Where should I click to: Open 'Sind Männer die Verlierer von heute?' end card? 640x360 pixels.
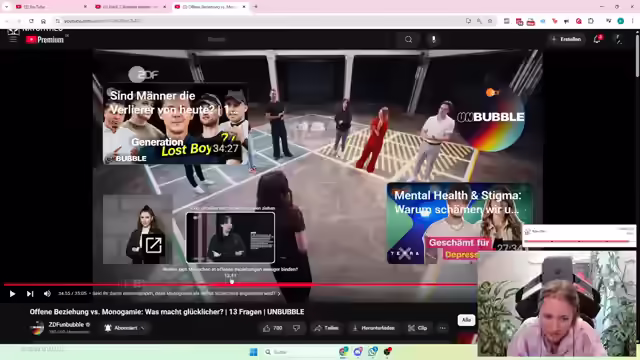click(x=176, y=123)
